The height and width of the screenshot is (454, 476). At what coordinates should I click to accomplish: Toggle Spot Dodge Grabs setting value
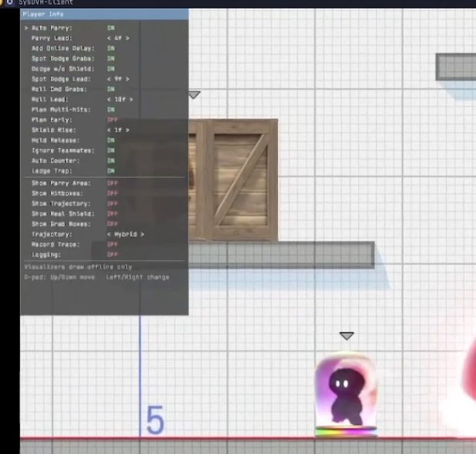(111, 58)
